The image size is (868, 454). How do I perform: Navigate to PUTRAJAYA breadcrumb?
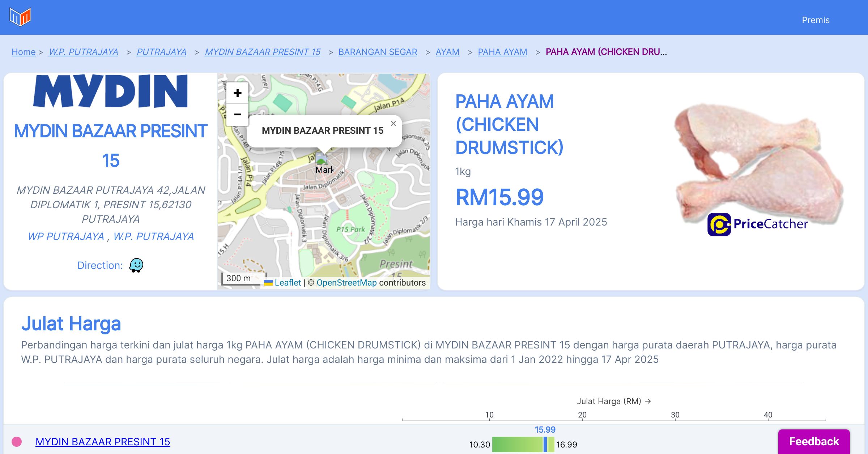click(x=161, y=52)
